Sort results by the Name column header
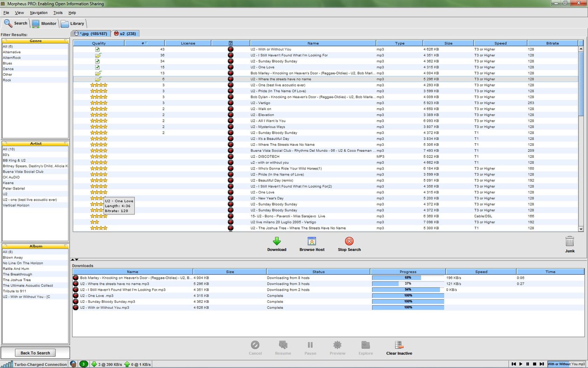 click(313, 43)
